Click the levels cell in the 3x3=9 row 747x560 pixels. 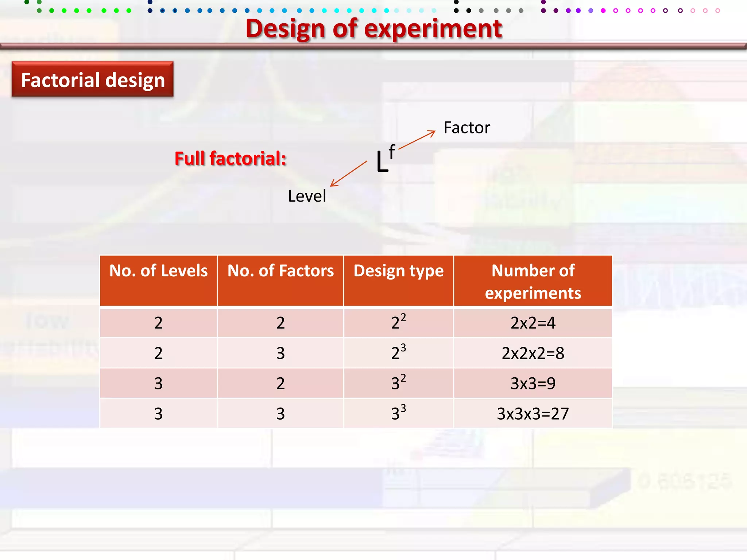click(x=159, y=383)
